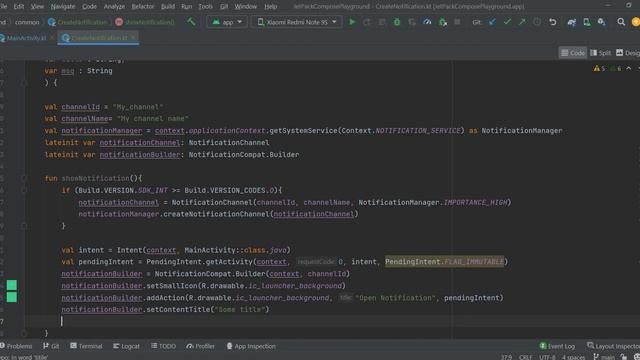Open the Git tool window at bottom
This screenshot has height=360, width=640.
tap(51, 346)
